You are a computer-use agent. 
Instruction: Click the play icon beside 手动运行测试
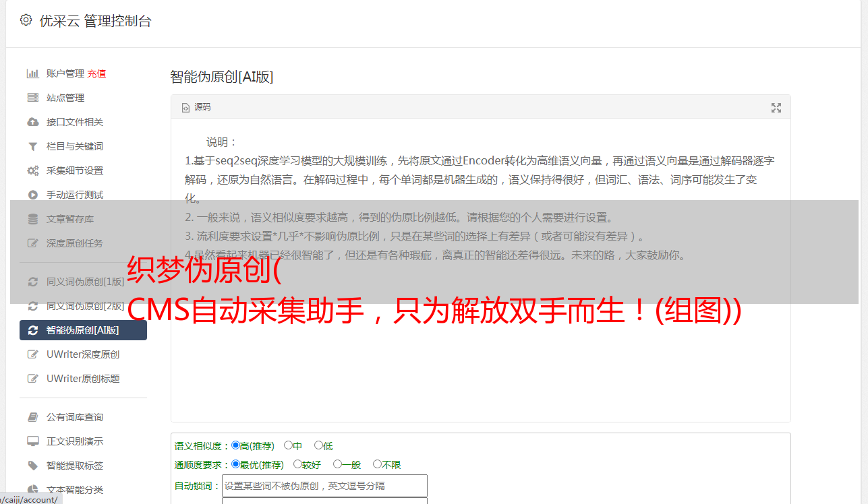click(32, 195)
